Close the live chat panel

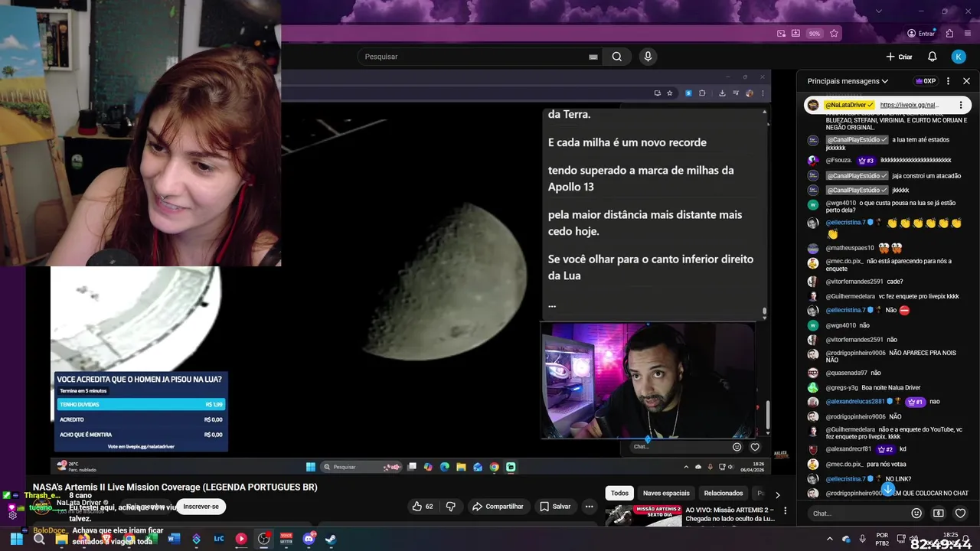click(966, 81)
